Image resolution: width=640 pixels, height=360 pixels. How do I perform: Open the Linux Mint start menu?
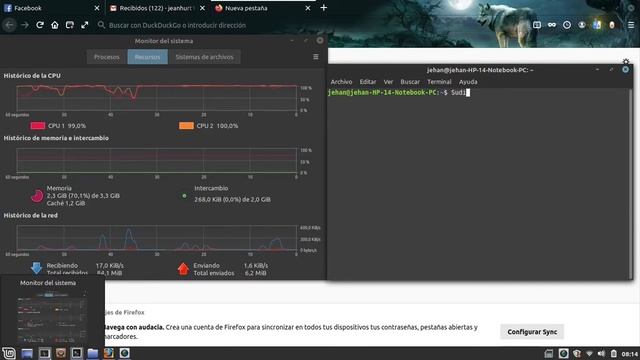(9, 353)
